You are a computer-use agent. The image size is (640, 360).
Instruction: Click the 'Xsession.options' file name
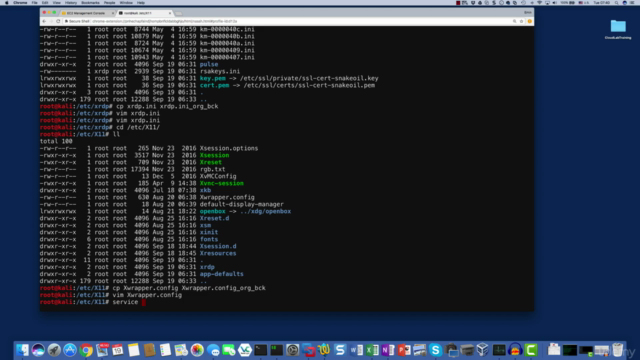pos(229,148)
